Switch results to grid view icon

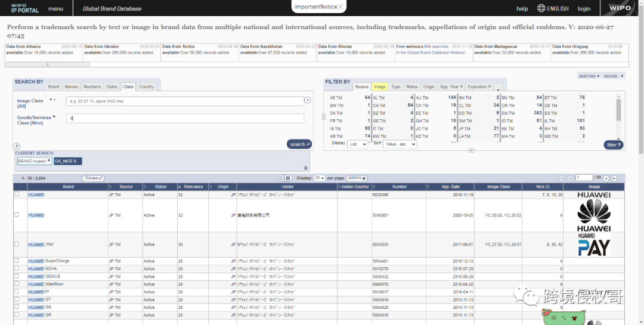(288, 178)
